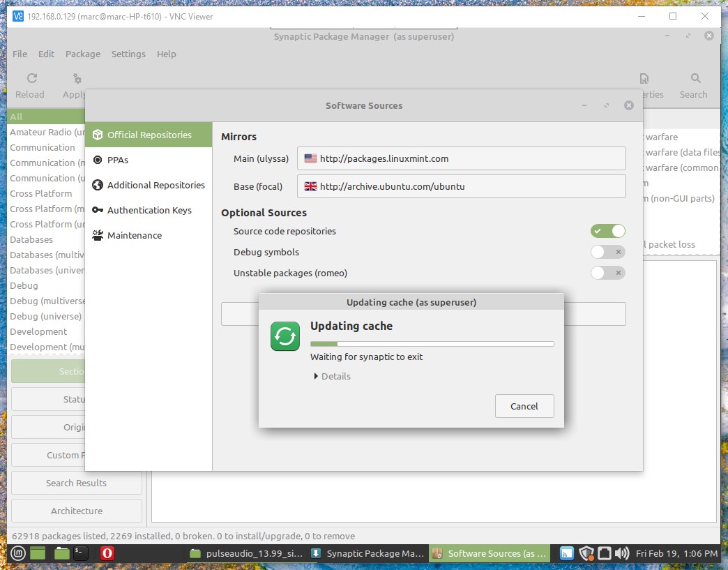Switch to pulseaudio_13.99 taskbar window
The image size is (728, 570).
click(x=247, y=553)
